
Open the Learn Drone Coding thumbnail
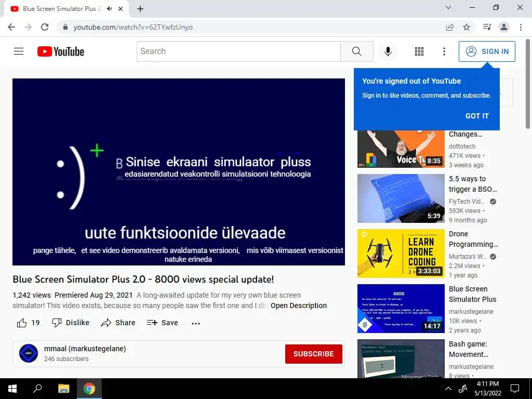[x=401, y=254]
